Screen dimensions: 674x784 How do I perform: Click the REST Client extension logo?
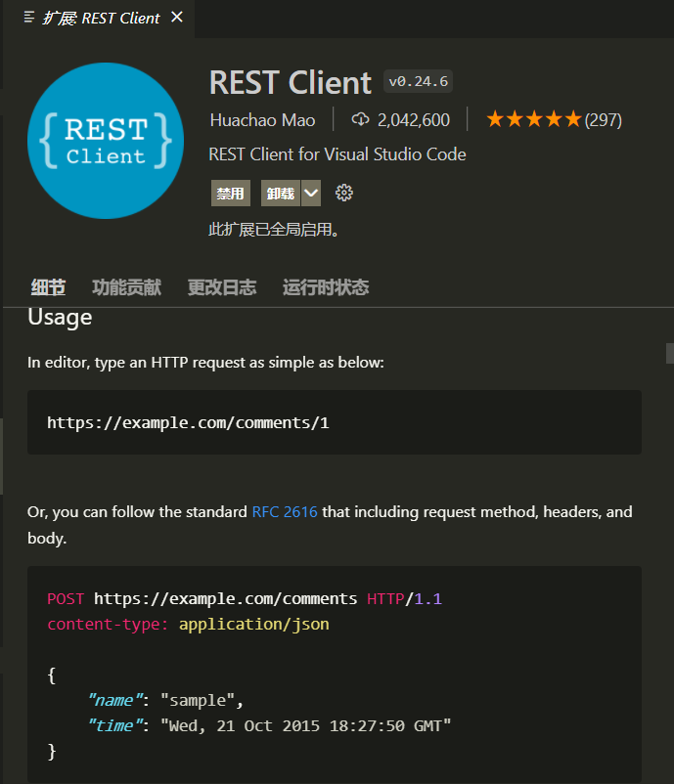(x=106, y=141)
